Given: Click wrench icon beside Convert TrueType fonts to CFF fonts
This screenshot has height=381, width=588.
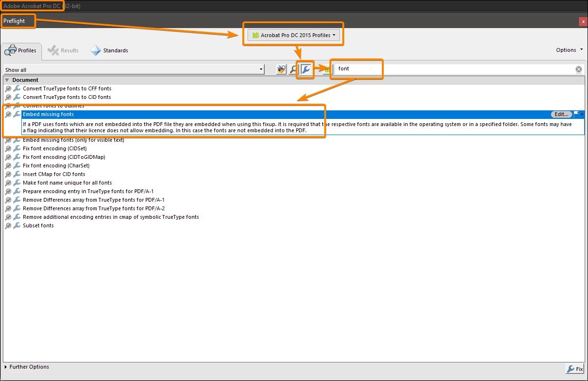Looking at the screenshot, I should tap(17, 88).
